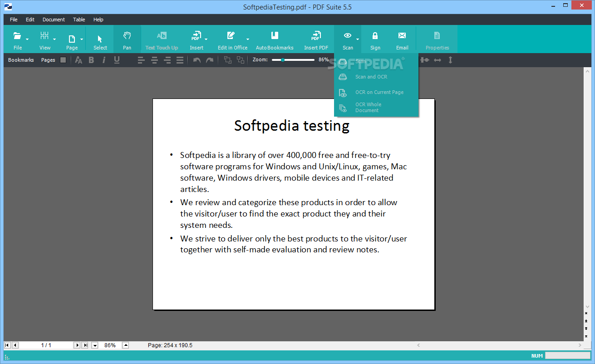The image size is (595, 364).
Task: Align text right
Action: point(167,60)
